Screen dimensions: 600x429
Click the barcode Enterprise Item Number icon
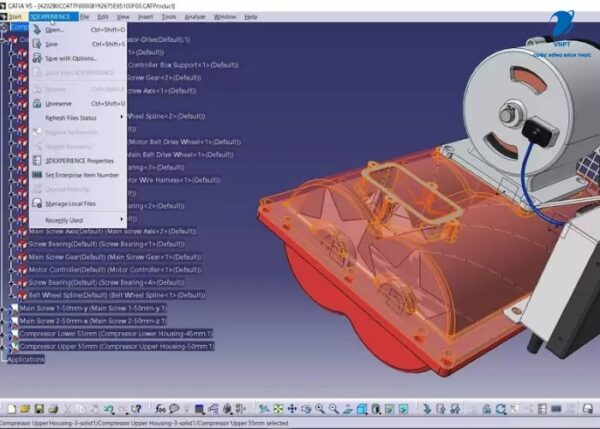pyautogui.click(x=556, y=409)
